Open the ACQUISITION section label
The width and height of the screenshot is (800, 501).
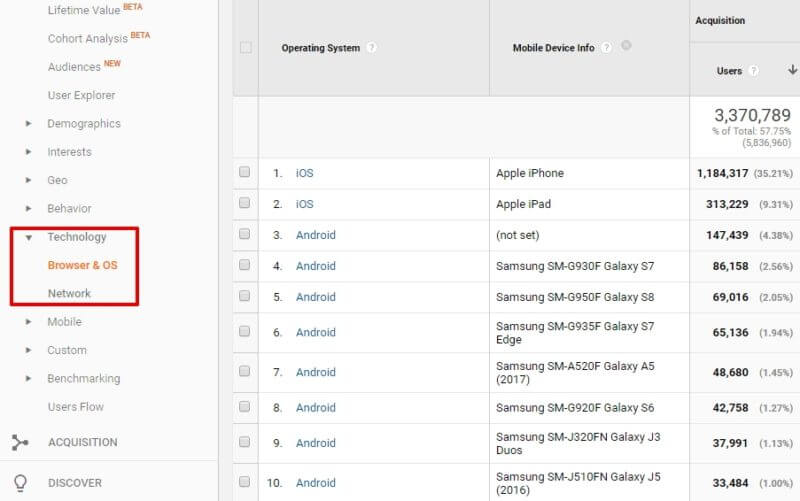pyautogui.click(x=83, y=442)
